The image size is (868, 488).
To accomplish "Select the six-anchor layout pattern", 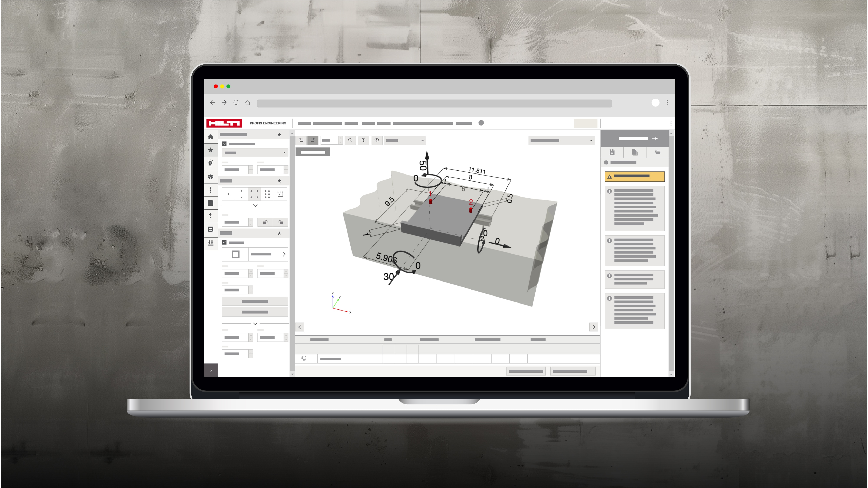I will (267, 194).
